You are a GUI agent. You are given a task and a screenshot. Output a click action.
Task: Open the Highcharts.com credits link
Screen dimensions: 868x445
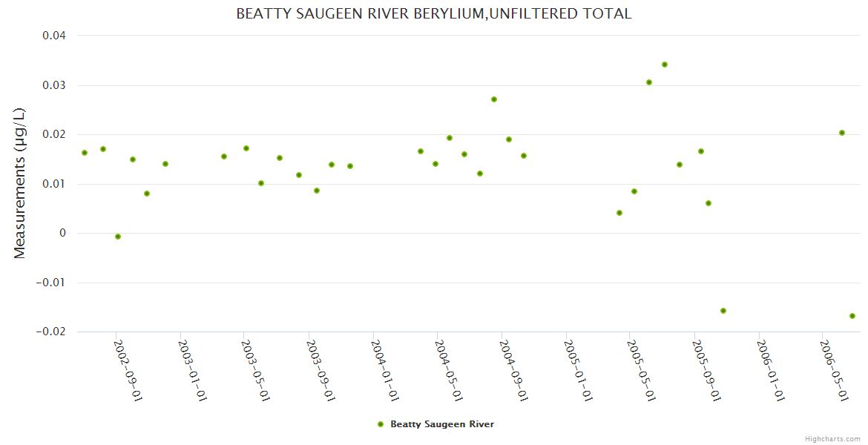[x=832, y=438]
